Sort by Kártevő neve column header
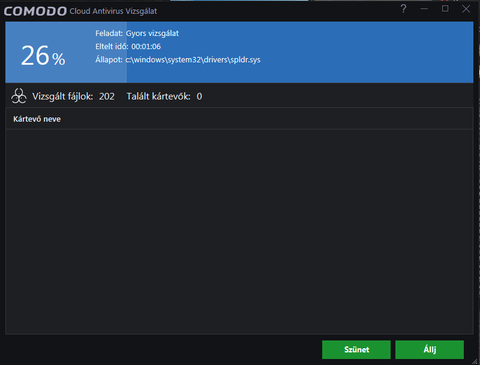Image resolution: width=480 pixels, height=365 pixels. 37,119
